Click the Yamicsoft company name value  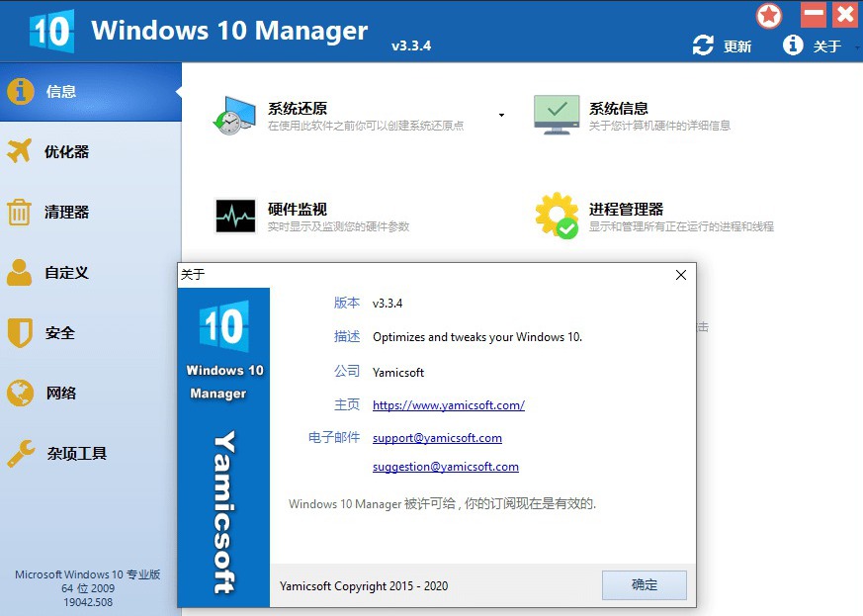[x=398, y=373]
